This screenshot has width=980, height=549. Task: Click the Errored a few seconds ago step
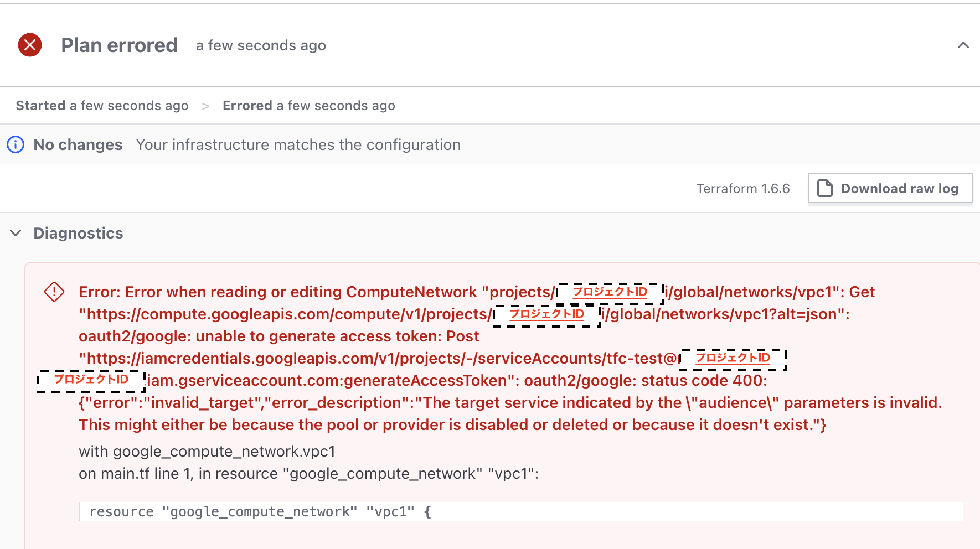[309, 106]
